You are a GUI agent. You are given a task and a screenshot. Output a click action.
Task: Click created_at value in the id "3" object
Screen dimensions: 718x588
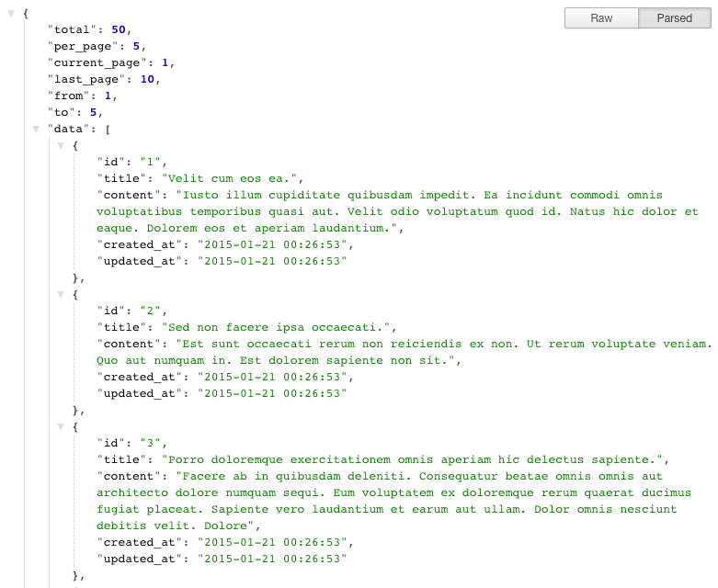[272, 542]
